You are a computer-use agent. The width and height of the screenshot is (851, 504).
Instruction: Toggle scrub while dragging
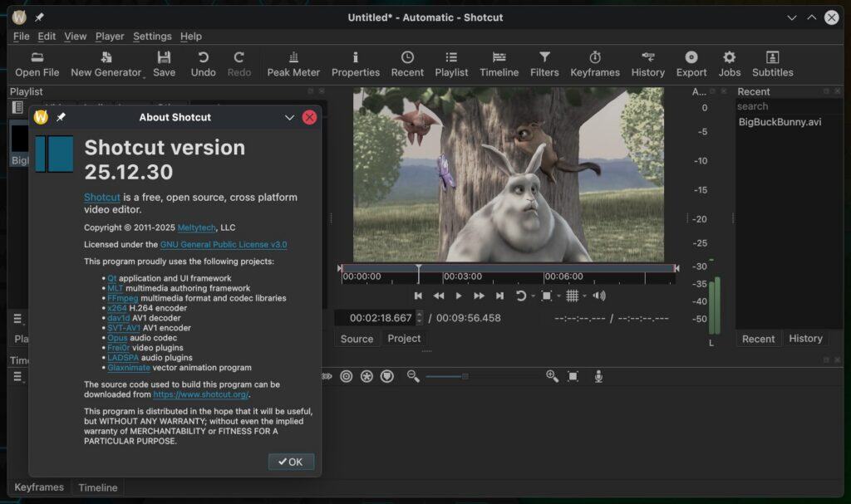327,376
